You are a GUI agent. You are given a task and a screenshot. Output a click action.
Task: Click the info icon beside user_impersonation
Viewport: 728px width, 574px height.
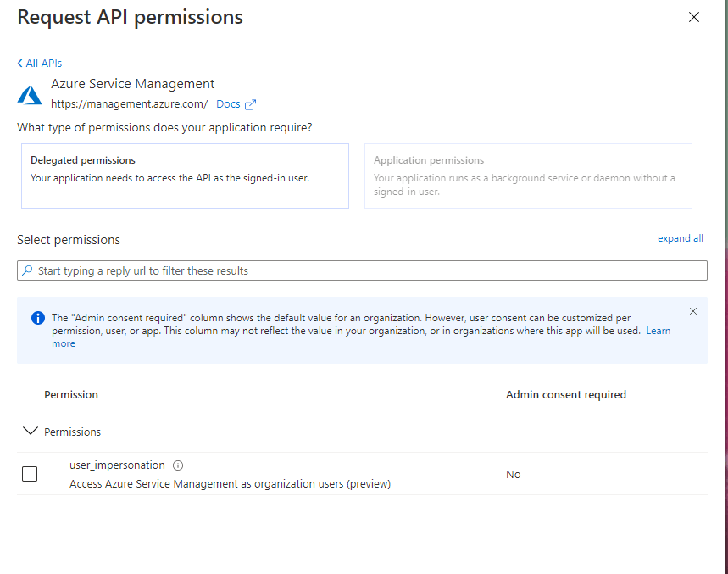pos(178,465)
